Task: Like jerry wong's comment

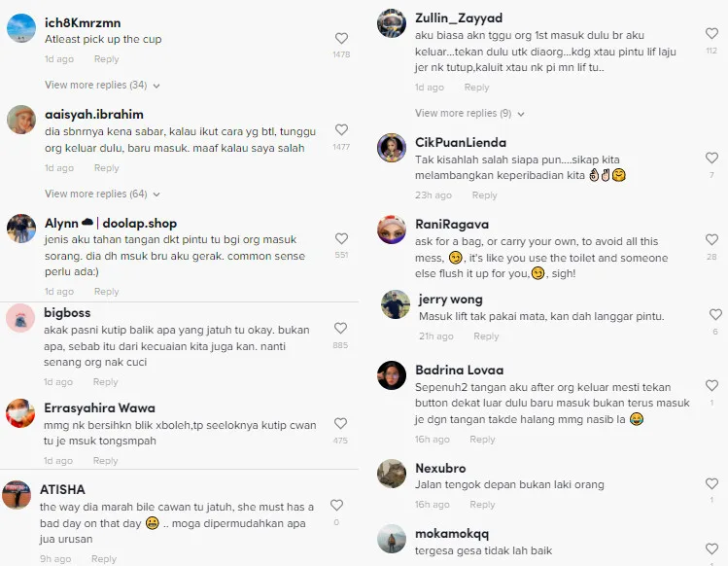Action: coord(715,315)
